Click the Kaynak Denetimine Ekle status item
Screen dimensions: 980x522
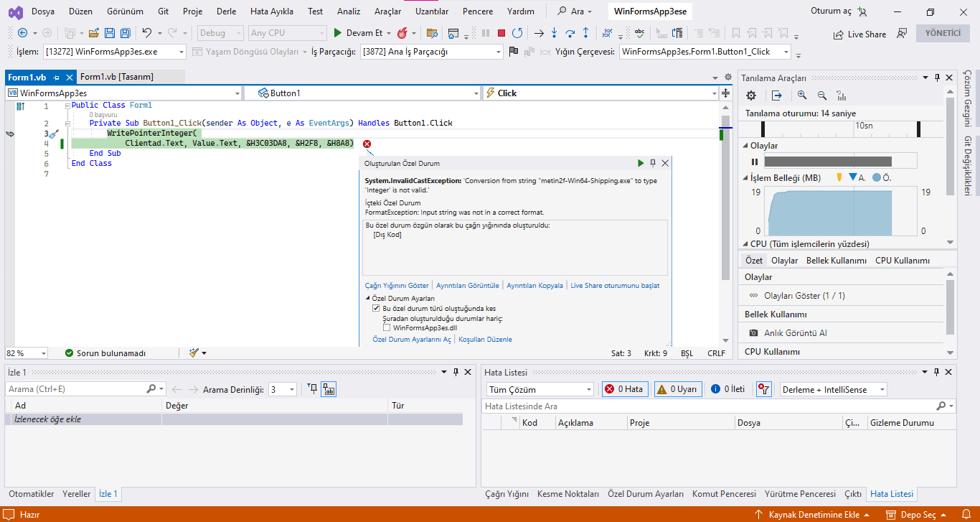tap(813, 515)
